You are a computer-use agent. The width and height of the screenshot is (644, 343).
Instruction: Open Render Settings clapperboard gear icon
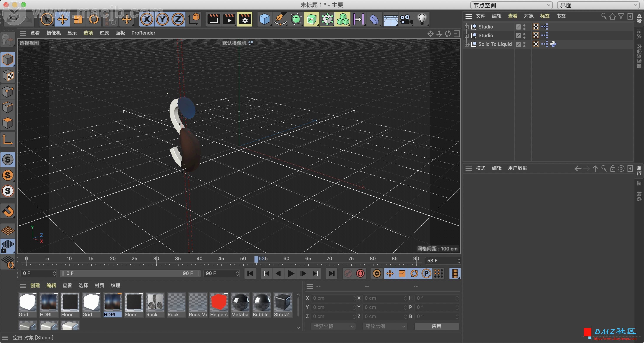245,19
